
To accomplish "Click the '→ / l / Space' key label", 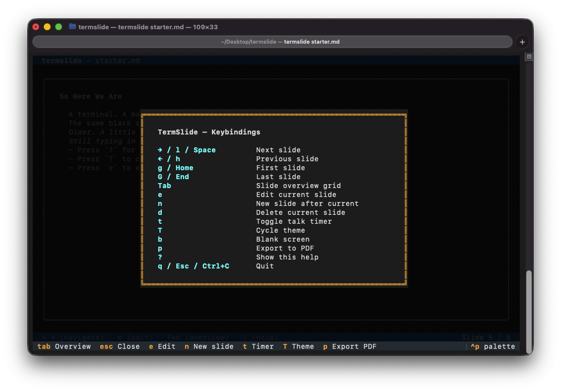I will pos(187,150).
